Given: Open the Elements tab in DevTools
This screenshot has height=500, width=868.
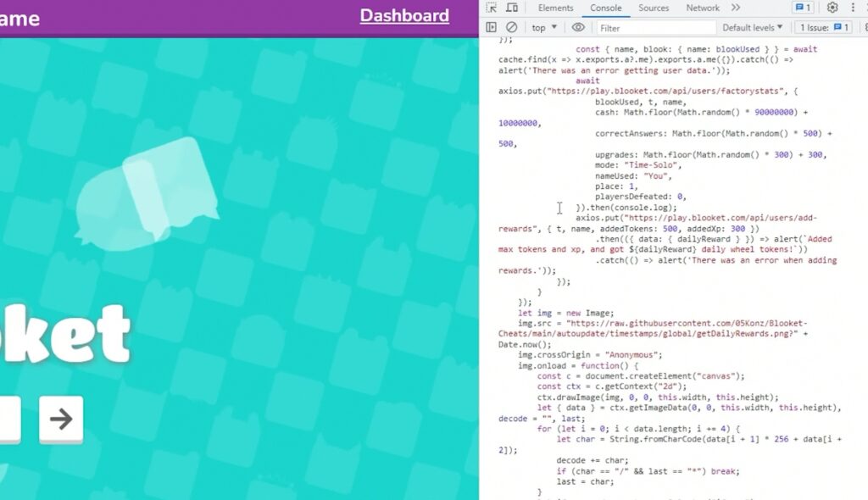Looking at the screenshot, I should pyautogui.click(x=555, y=8).
